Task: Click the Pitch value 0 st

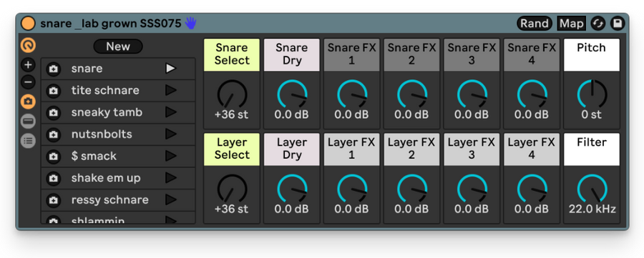Action: coord(592,115)
